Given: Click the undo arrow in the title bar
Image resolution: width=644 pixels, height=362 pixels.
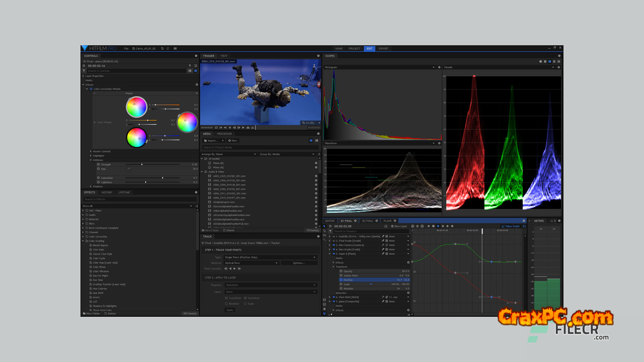Looking at the screenshot, I should (x=162, y=49).
